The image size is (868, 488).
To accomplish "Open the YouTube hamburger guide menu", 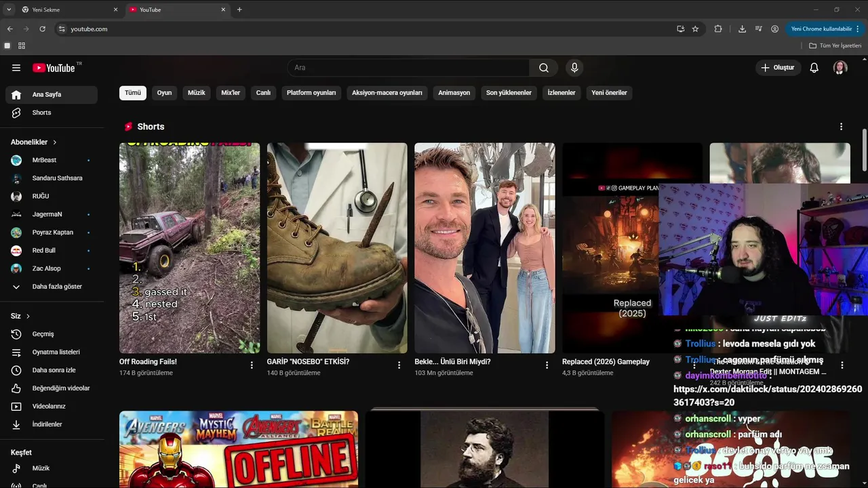I will pyautogui.click(x=16, y=68).
